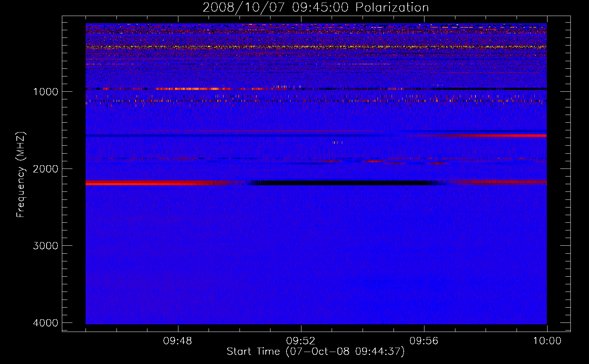Image resolution: width=589 pixels, height=364 pixels.
Task: Click the 09:52 time axis label
Action: [301, 341]
